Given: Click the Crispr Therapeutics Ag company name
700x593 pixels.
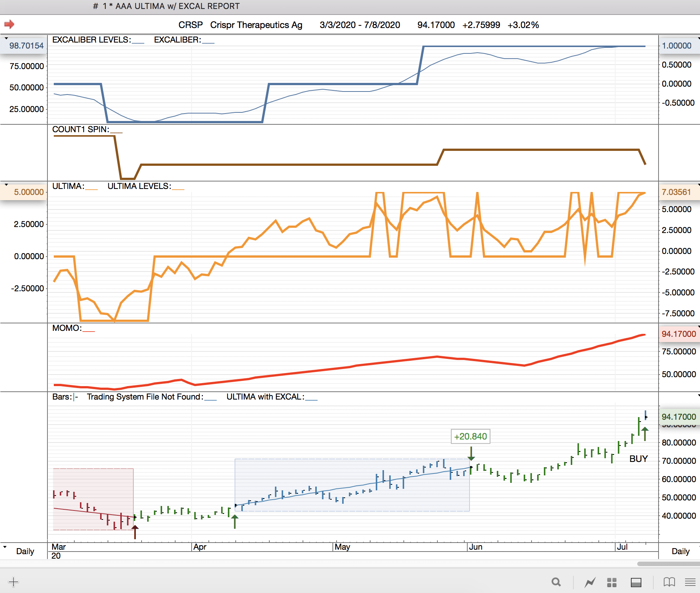Looking at the screenshot, I should 256,25.
